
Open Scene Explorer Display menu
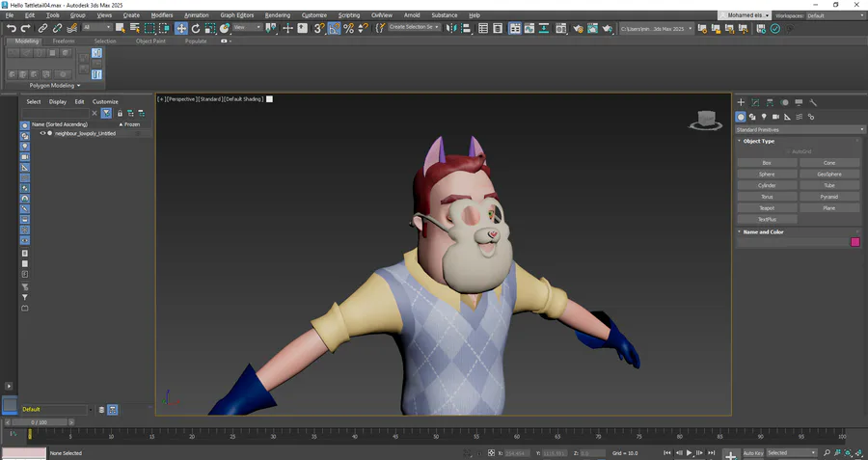(58, 102)
